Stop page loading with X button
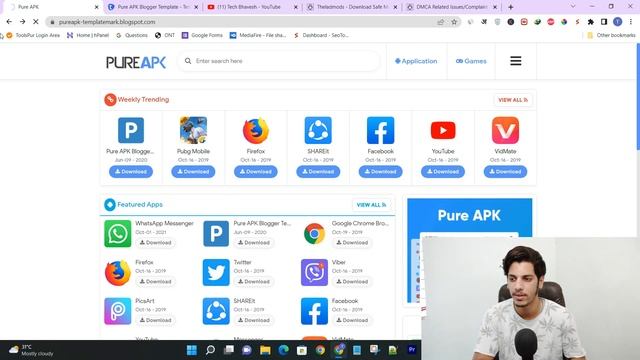The width and height of the screenshot is (640, 360). (x=36, y=22)
